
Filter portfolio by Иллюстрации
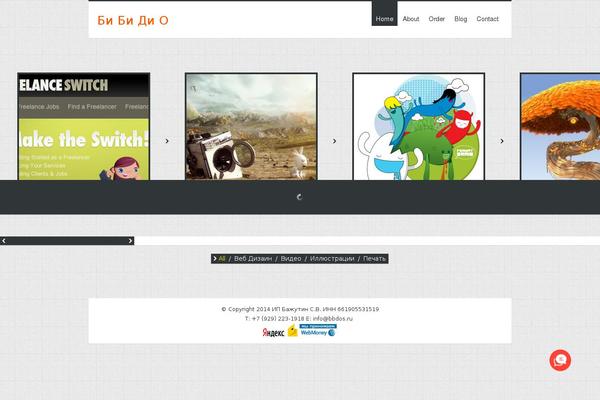pyautogui.click(x=332, y=259)
